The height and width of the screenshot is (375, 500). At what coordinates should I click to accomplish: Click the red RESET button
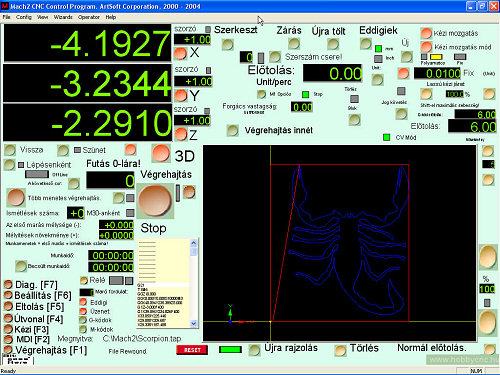pyautogui.click(x=192, y=350)
